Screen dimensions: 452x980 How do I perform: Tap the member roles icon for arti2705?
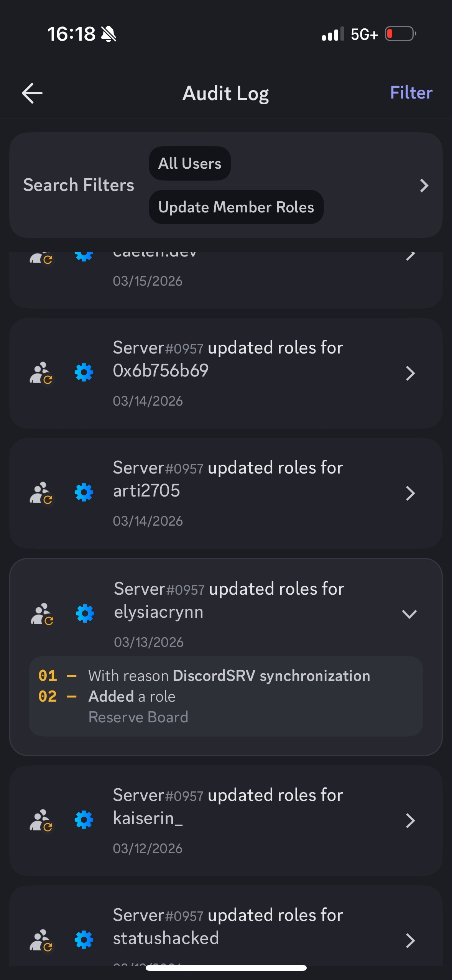coord(41,493)
